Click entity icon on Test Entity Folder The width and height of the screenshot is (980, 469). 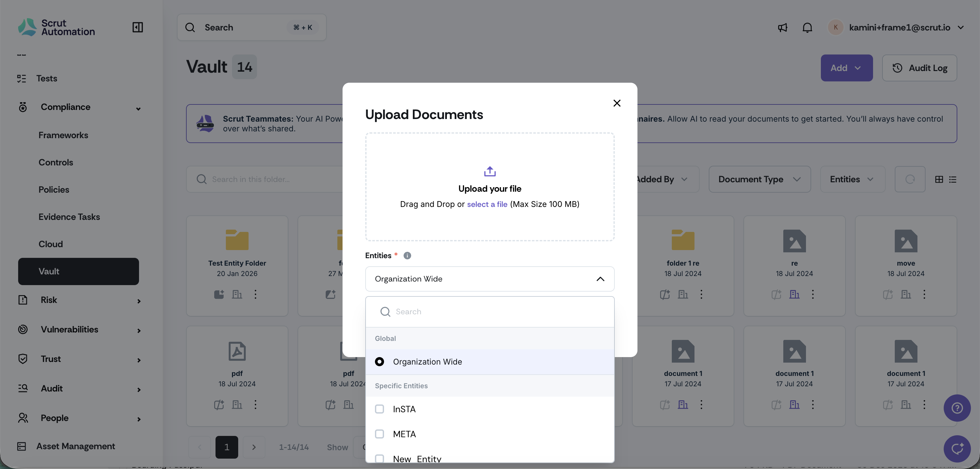click(x=237, y=294)
